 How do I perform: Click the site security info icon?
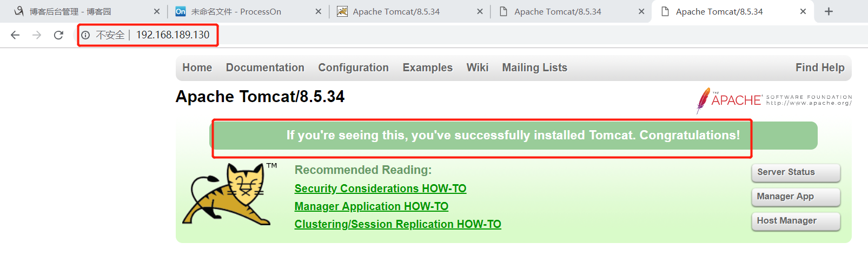85,35
